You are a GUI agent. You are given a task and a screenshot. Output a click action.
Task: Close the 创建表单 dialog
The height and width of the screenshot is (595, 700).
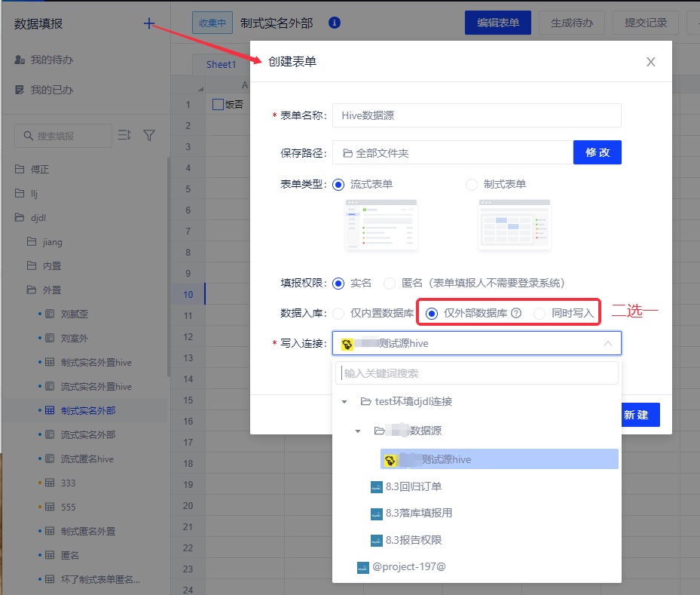click(x=651, y=62)
